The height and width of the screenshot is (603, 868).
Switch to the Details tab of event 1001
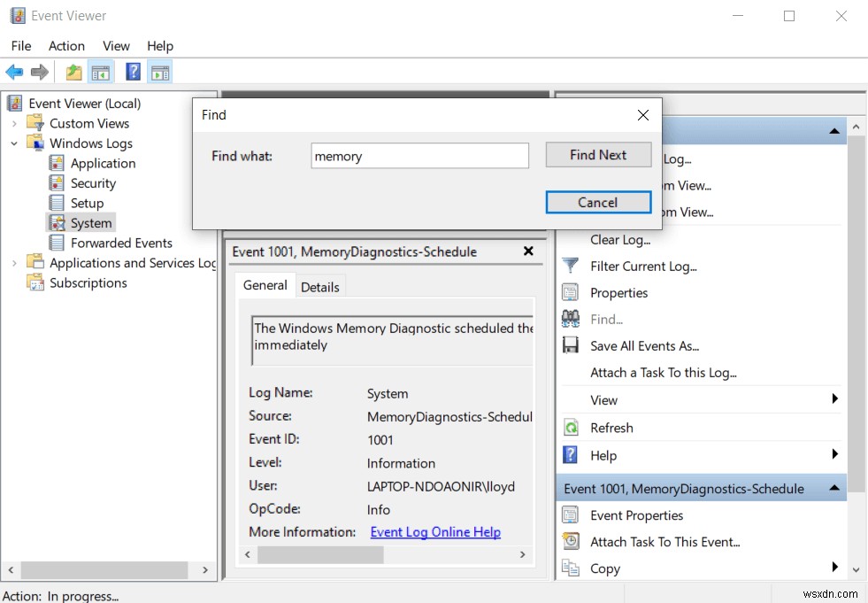click(x=320, y=286)
